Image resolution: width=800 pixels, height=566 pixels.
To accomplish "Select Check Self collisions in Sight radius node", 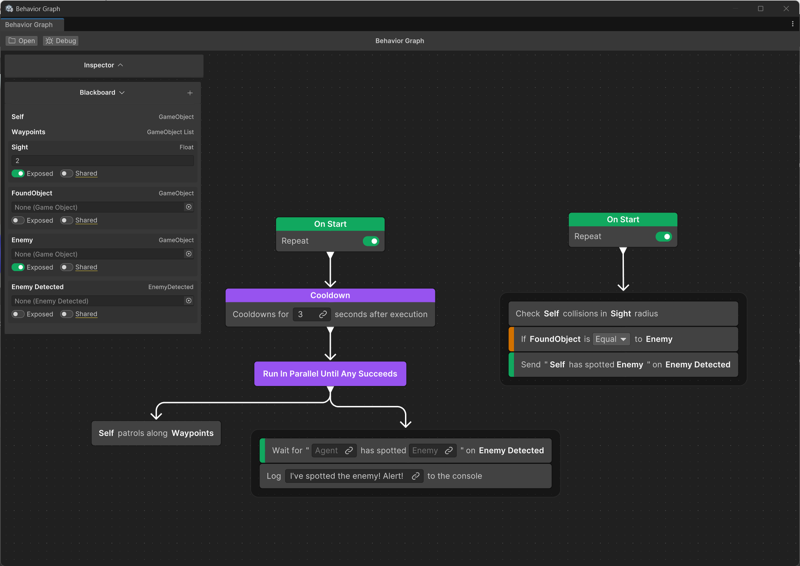I will (x=623, y=314).
